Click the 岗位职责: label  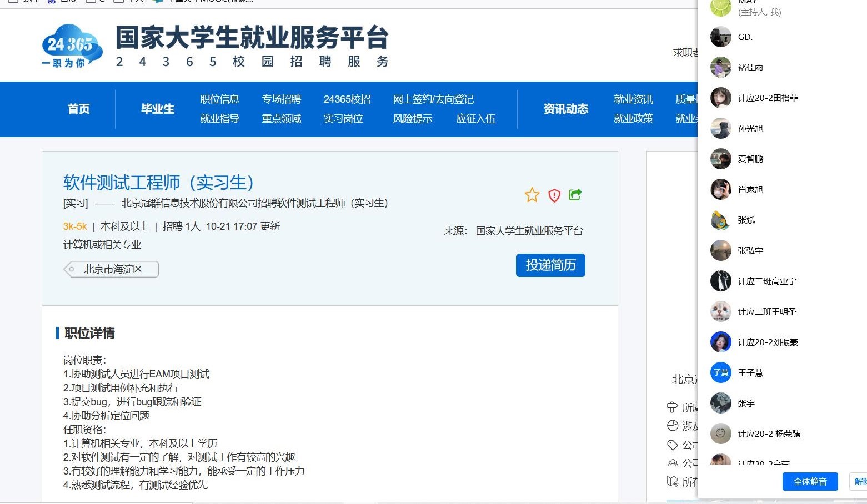[84, 360]
